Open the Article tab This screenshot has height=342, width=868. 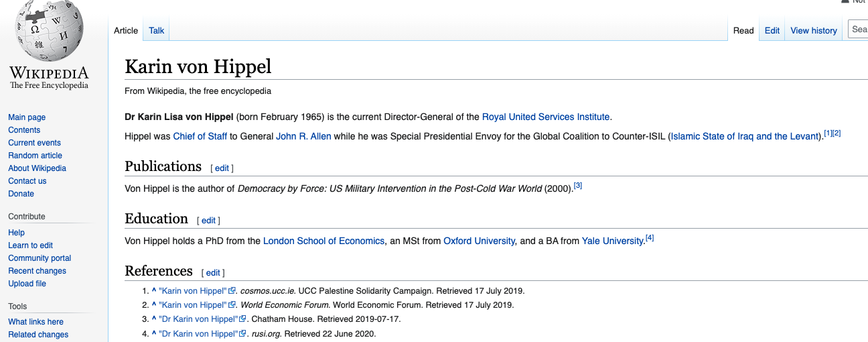tap(126, 30)
